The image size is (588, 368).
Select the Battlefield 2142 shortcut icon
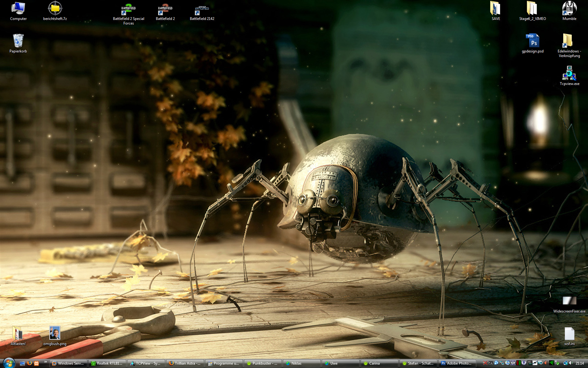point(202,12)
